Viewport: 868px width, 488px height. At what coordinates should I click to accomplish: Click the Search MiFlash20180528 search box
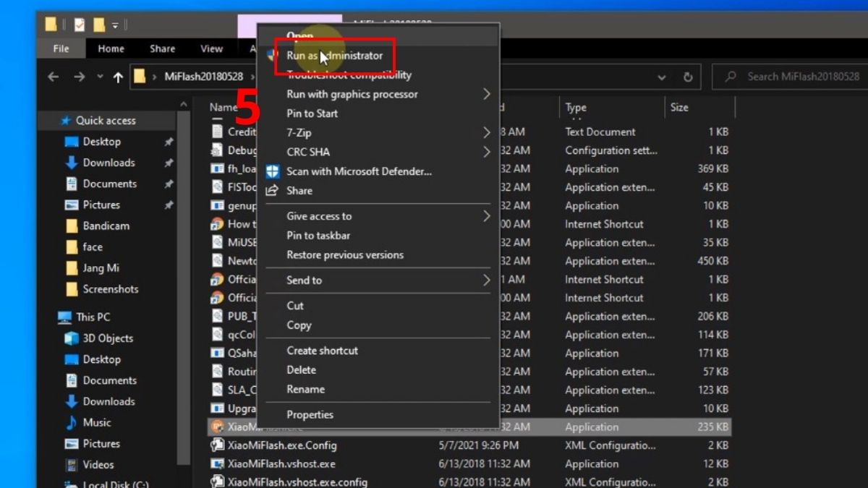pyautogui.click(x=796, y=77)
